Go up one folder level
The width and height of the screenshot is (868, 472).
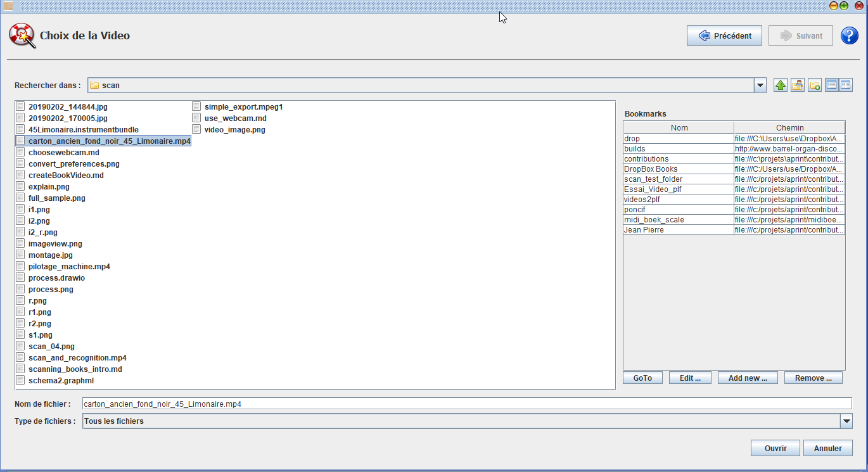pyautogui.click(x=781, y=85)
